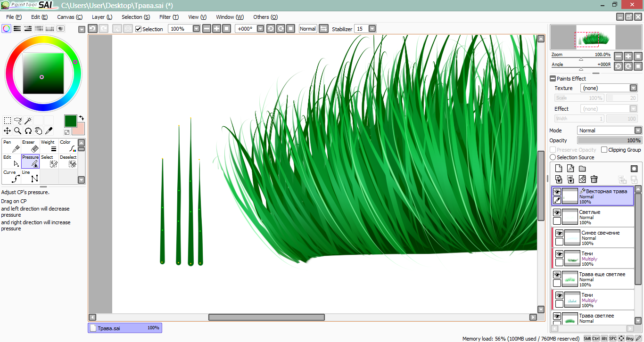Uncheck the Selection checkbox in toolbar
The width and height of the screenshot is (644, 342).
click(139, 29)
